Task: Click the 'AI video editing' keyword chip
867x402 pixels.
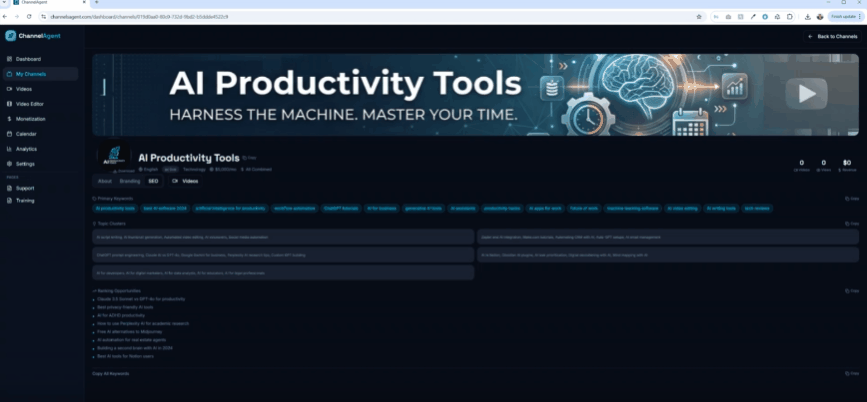Action: [x=682, y=208]
